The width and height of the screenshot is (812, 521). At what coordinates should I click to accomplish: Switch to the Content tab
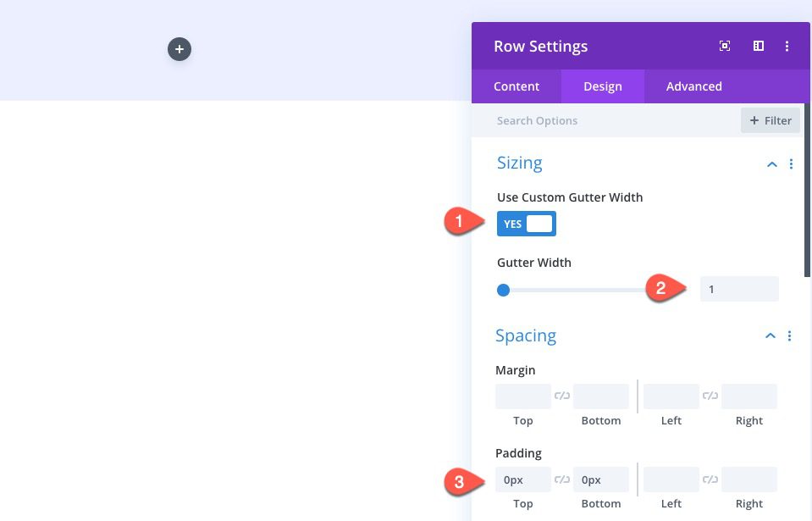click(x=516, y=86)
